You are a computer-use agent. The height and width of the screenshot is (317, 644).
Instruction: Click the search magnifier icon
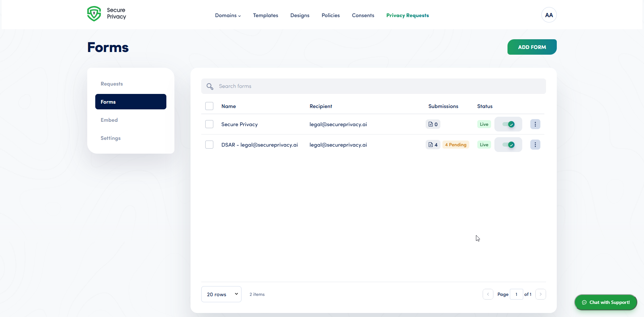[210, 87]
